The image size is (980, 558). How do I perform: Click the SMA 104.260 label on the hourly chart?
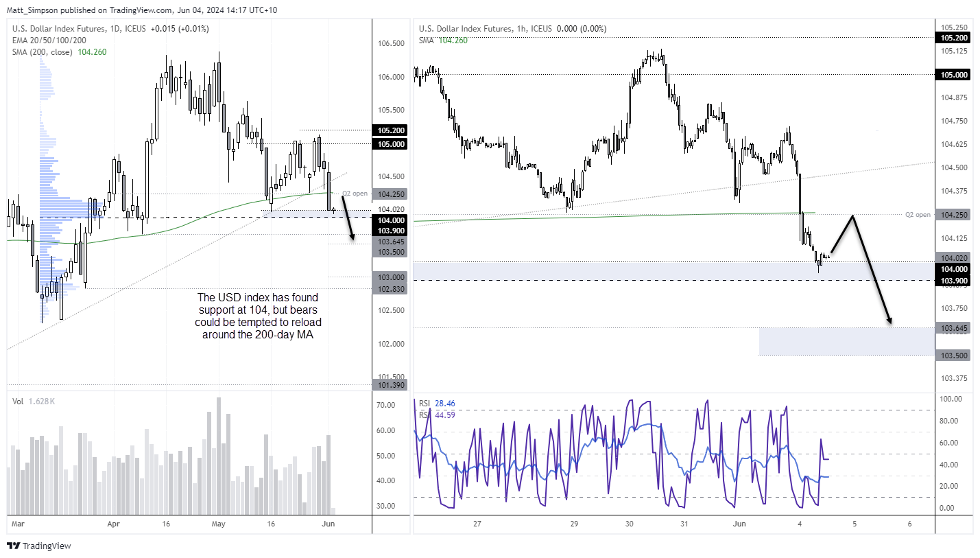[x=442, y=40]
